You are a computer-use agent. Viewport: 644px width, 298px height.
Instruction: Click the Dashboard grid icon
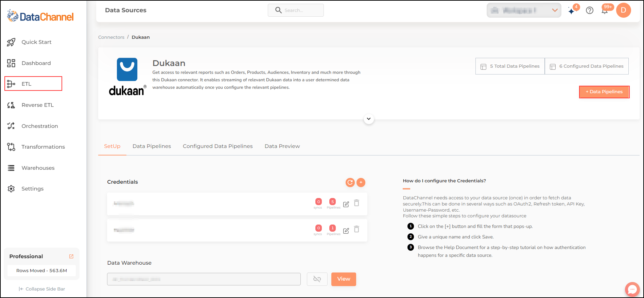[x=11, y=63]
